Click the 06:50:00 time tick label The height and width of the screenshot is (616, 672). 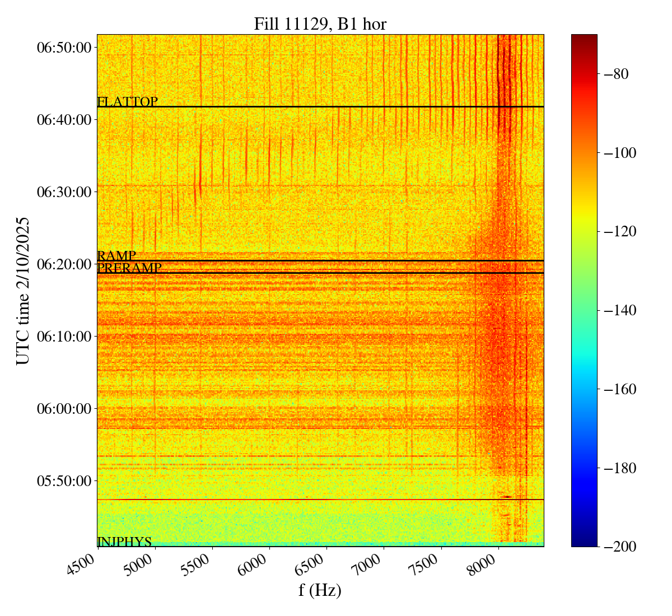64,47
